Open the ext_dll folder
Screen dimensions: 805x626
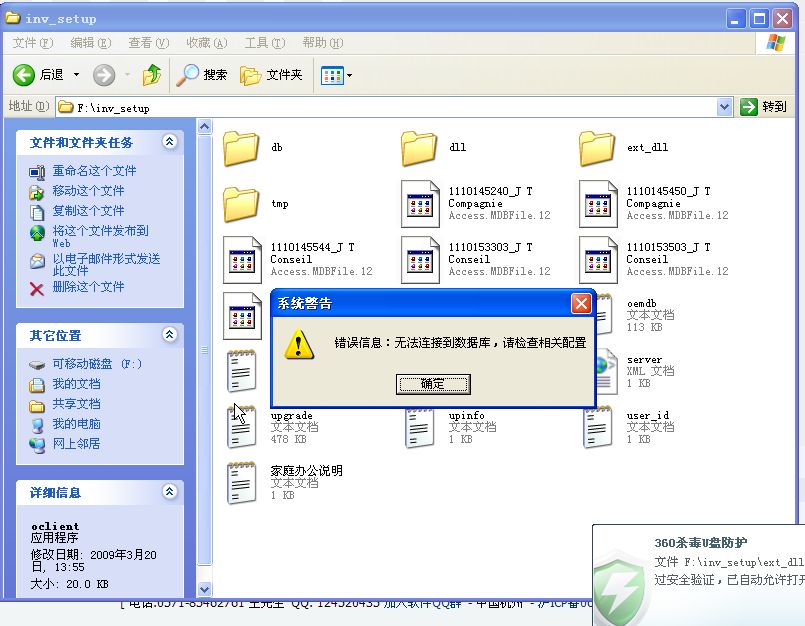(597, 148)
